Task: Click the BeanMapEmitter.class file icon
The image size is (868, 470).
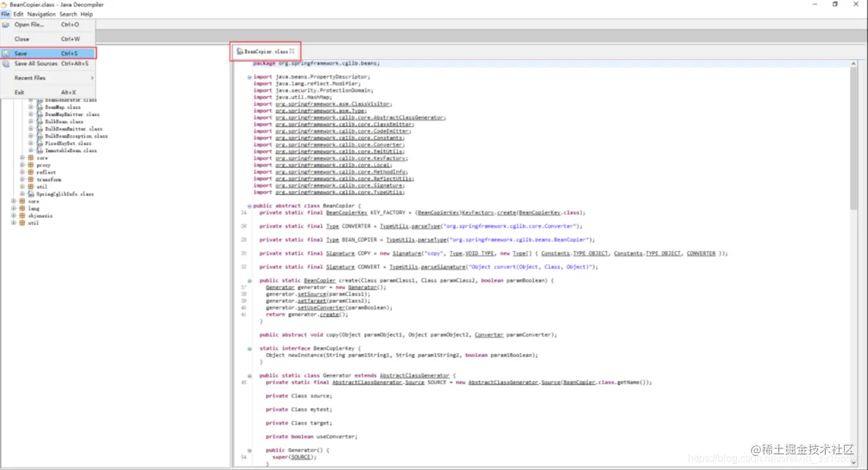Action: [39, 114]
